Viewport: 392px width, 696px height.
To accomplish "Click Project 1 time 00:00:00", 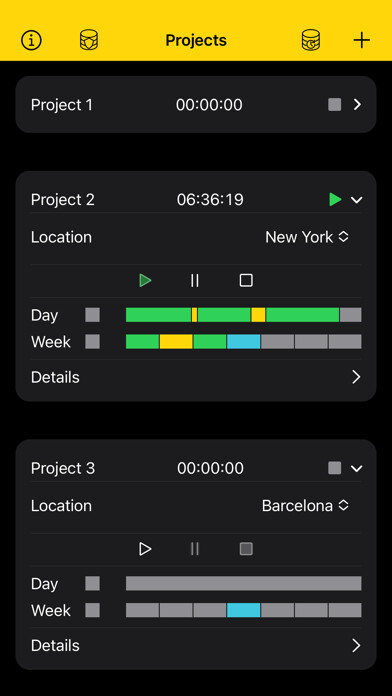I will (209, 105).
